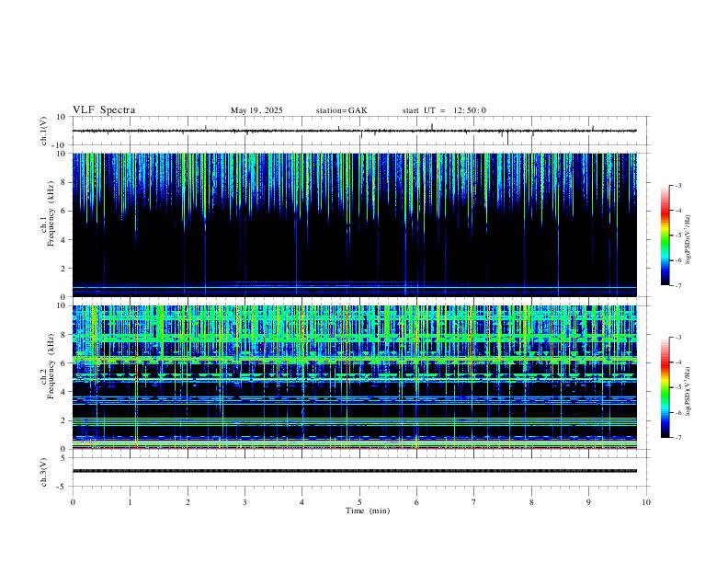Click time axis tick label "5"
The width and height of the screenshot is (728, 563).
pos(359,502)
